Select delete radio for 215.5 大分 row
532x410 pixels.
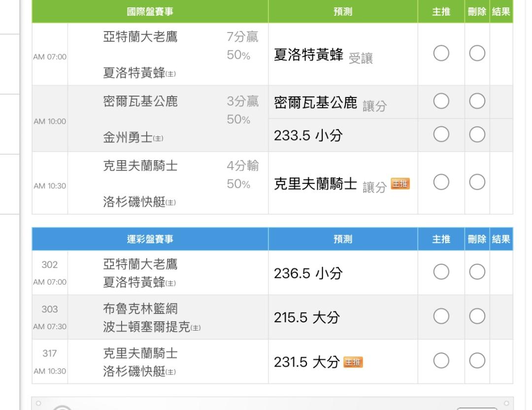click(x=477, y=317)
